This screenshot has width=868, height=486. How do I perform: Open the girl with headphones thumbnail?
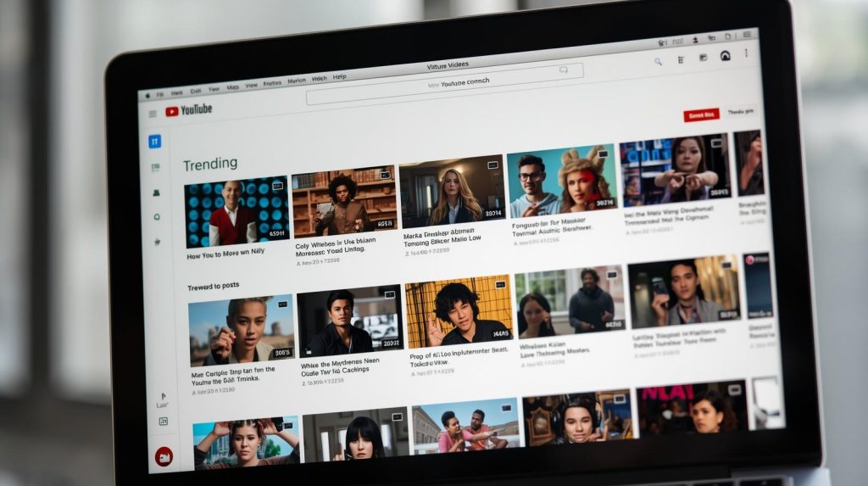(577, 417)
